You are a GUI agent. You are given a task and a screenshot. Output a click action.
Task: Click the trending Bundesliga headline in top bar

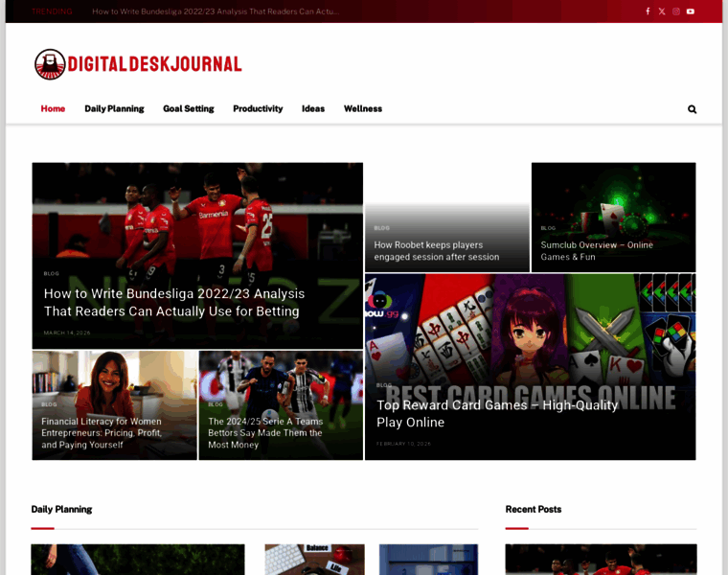coord(215,11)
